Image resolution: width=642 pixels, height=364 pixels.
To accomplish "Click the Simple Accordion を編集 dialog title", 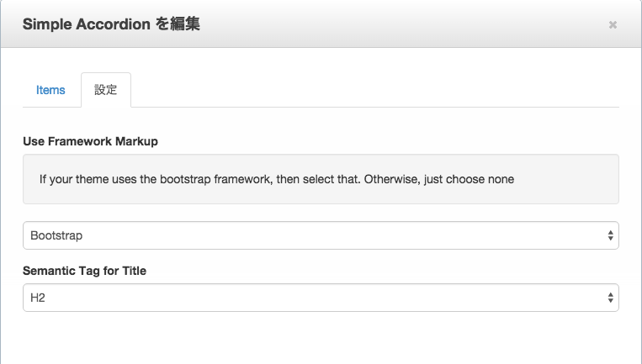I will click(111, 24).
